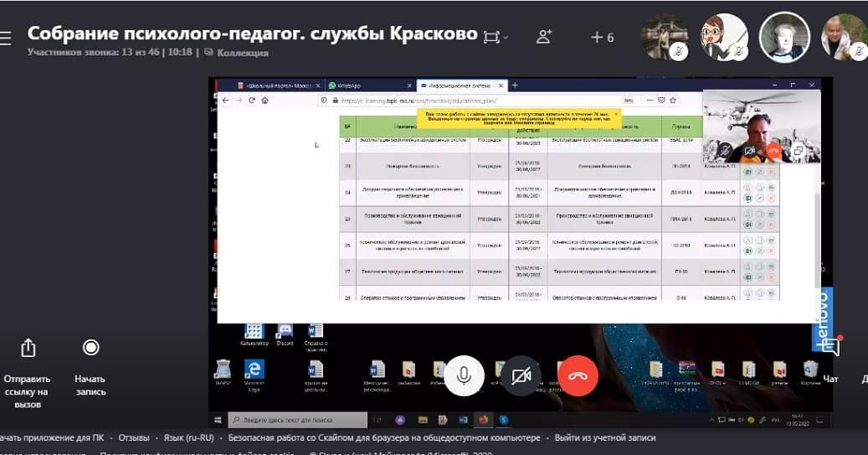868x455 pixels.
Task: Click camera icon in small video overlay
Action: [749, 150]
